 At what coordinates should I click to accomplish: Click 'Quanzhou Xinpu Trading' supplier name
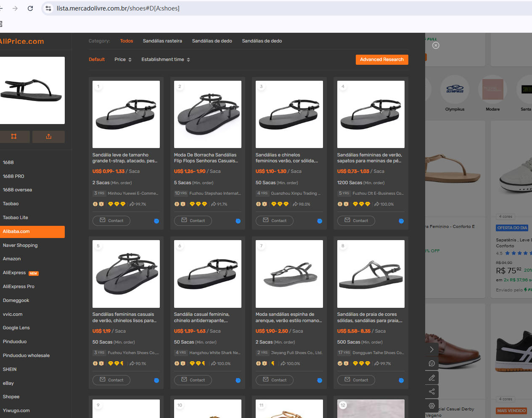(296, 193)
